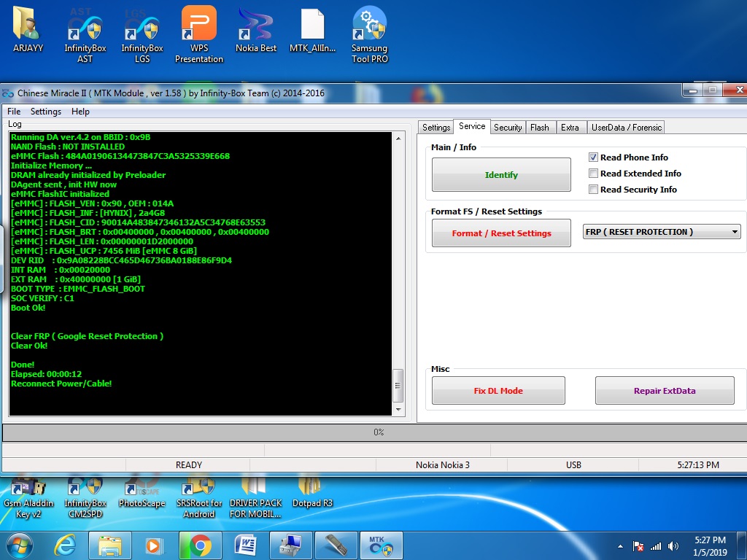Click the Chinese Miracle II title bar icon

pos(7,93)
